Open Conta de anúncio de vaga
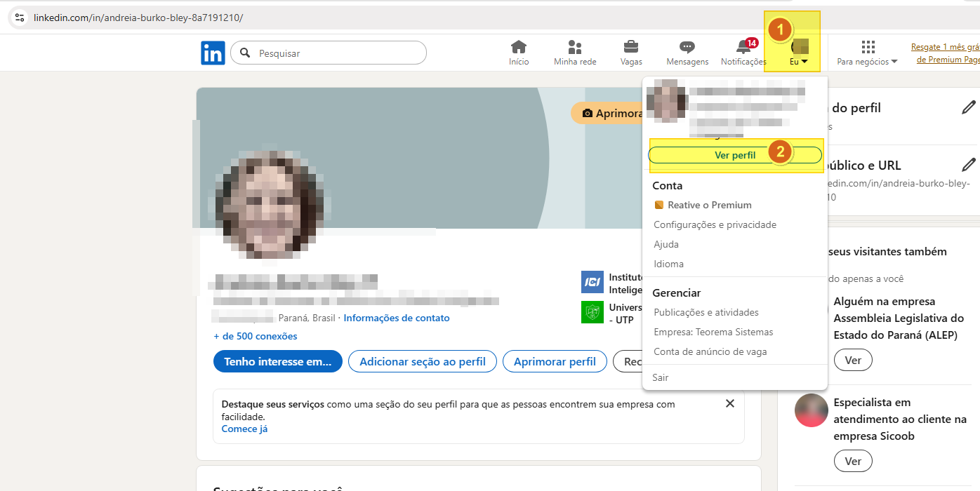The image size is (980, 491). point(710,351)
